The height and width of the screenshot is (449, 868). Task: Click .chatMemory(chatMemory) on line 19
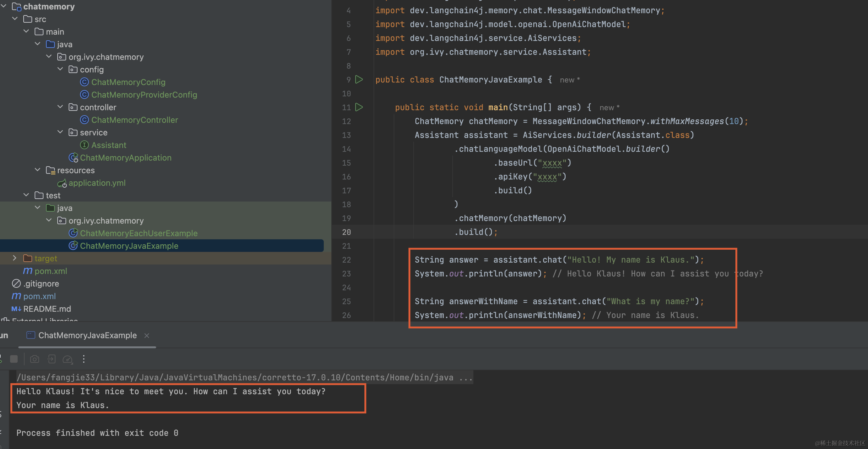511,218
